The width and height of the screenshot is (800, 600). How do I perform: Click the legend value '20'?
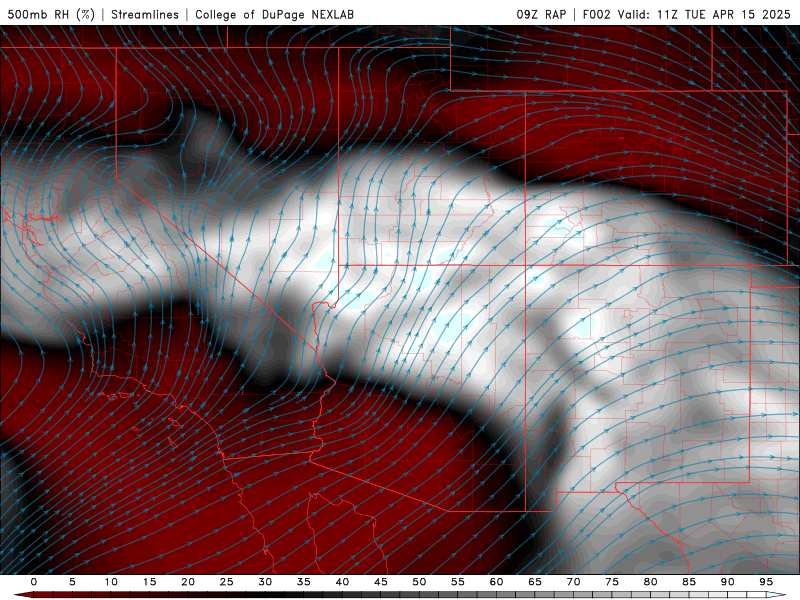(188, 582)
